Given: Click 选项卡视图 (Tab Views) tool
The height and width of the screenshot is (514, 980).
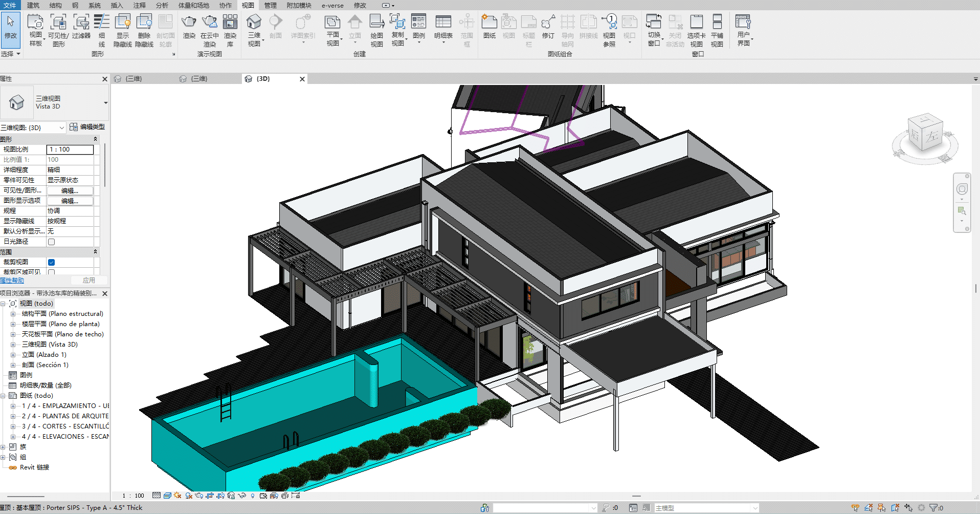Looking at the screenshot, I should [696, 30].
